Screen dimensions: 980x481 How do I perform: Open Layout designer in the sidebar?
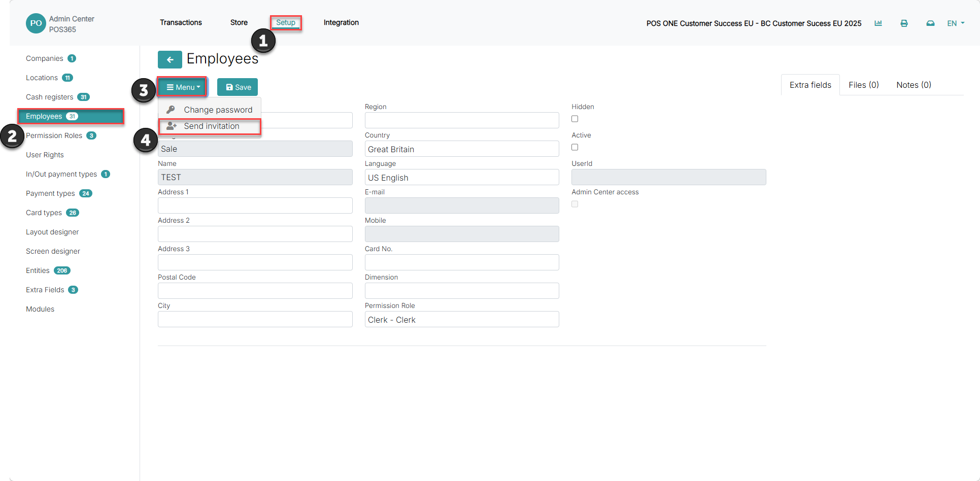52,232
